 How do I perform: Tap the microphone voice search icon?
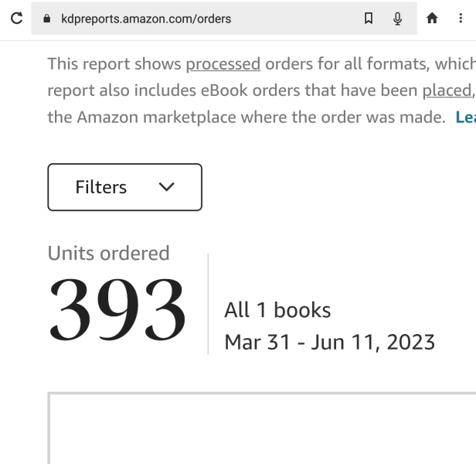click(397, 19)
